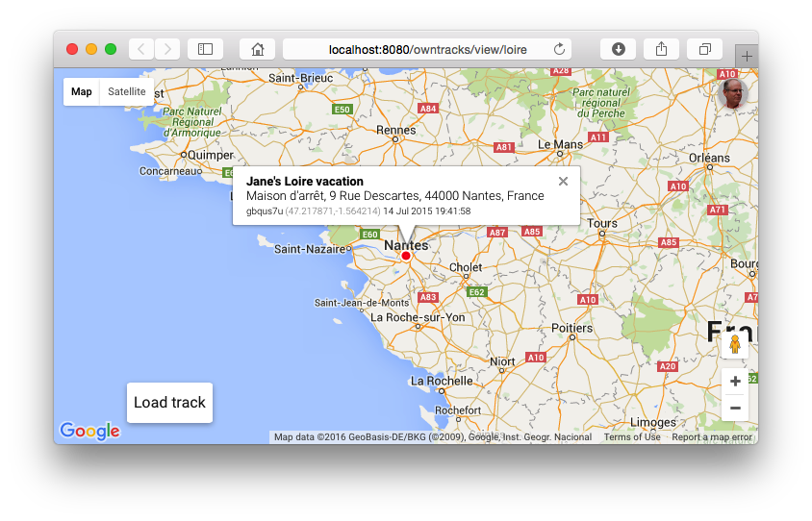Show all tabs overview icon
The image size is (812, 521).
coord(705,49)
